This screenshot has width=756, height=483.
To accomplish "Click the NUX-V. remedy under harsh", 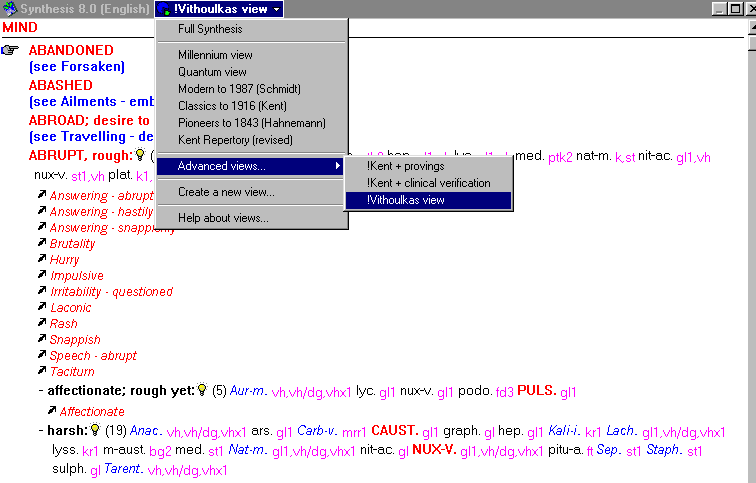I will [x=434, y=449].
